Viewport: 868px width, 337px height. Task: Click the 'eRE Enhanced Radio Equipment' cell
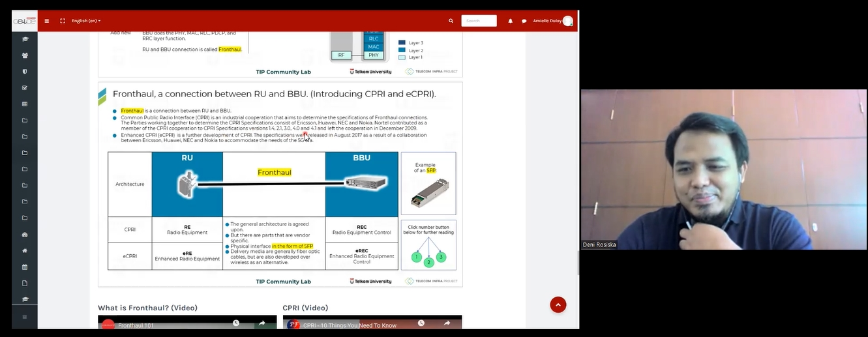[x=187, y=256]
